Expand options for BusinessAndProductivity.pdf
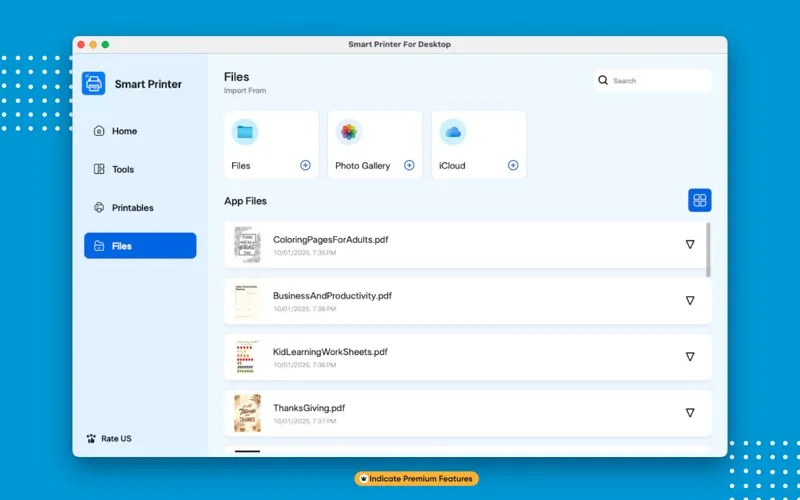Viewport: 800px width, 500px height. click(690, 301)
